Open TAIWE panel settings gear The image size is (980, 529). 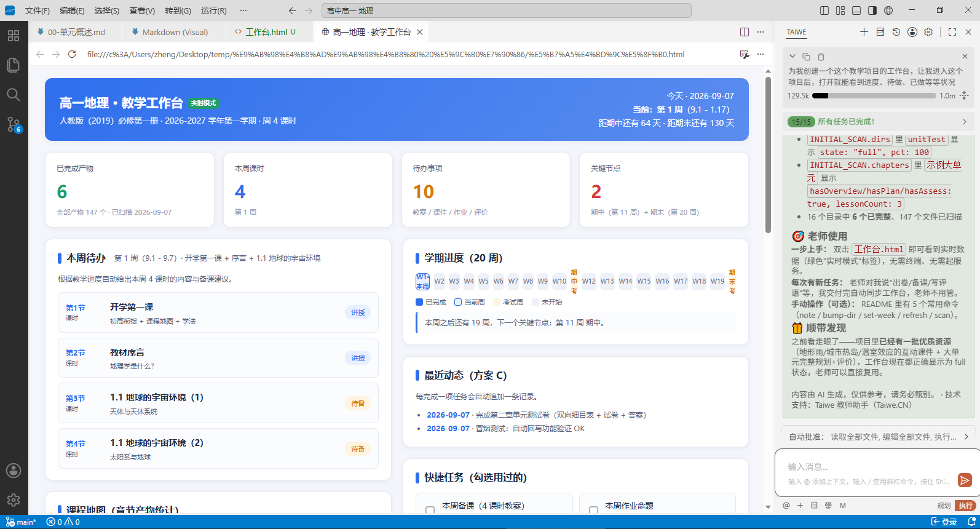pos(928,32)
